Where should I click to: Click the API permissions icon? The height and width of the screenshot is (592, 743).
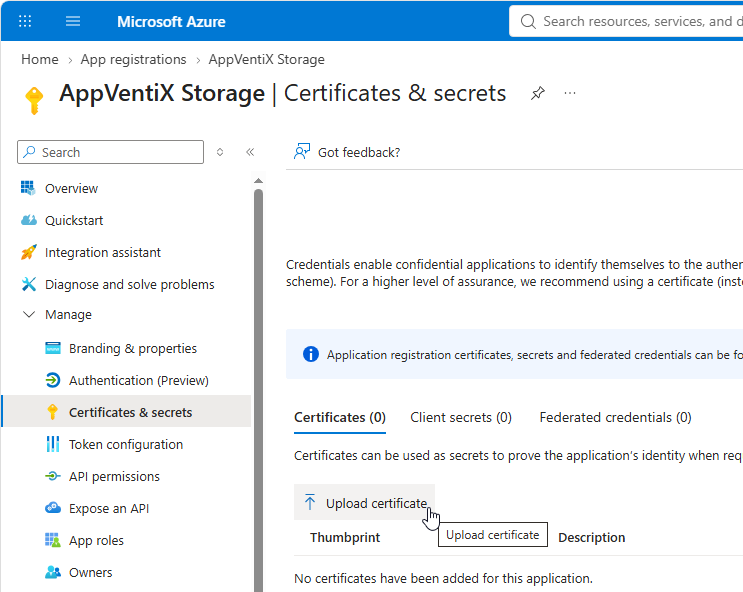53,476
